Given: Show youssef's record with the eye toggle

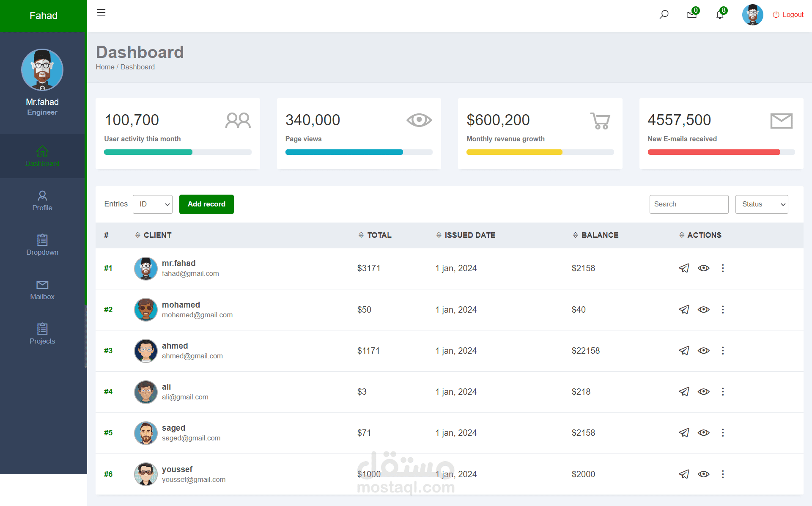Looking at the screenshot, I should click(704, 474).
